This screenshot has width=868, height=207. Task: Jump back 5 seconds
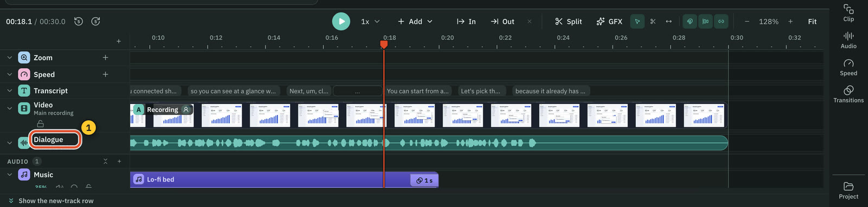click(79, 22)
